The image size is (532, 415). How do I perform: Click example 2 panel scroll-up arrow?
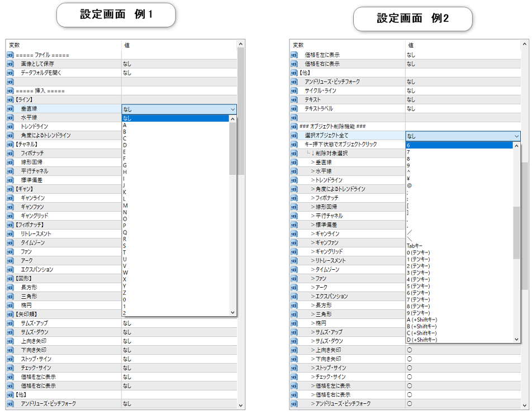525,44
